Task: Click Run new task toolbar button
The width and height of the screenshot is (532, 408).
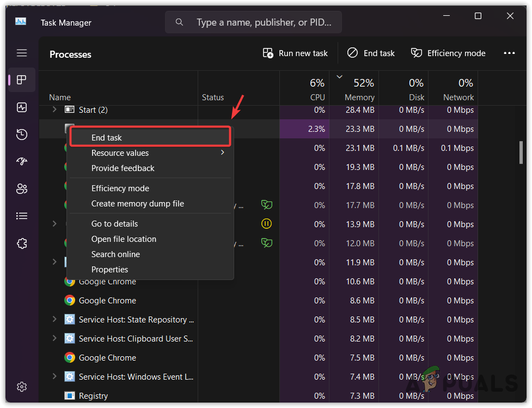Action: 295,53
